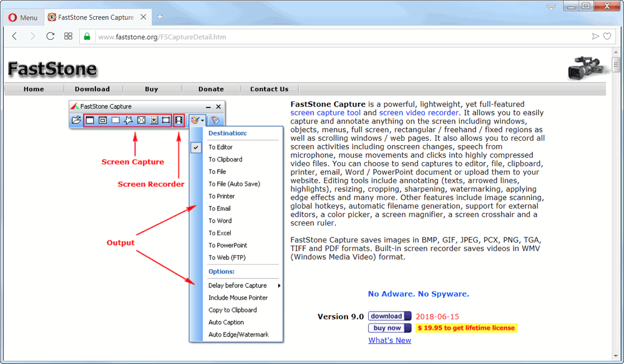The image size is (624, 364).
Task: Open the Contact Us navigation item
Action: pyautogui.click(x=270, y=89)
